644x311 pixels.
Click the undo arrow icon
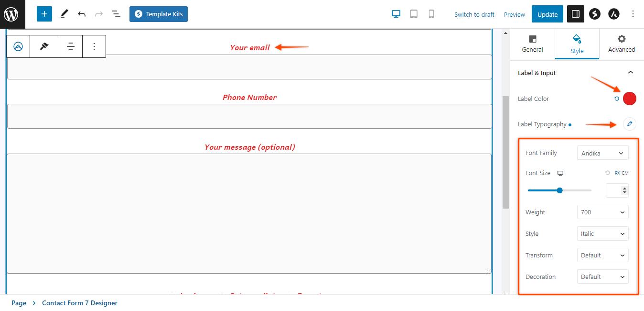pyautogui.click(x=82, y=14)
